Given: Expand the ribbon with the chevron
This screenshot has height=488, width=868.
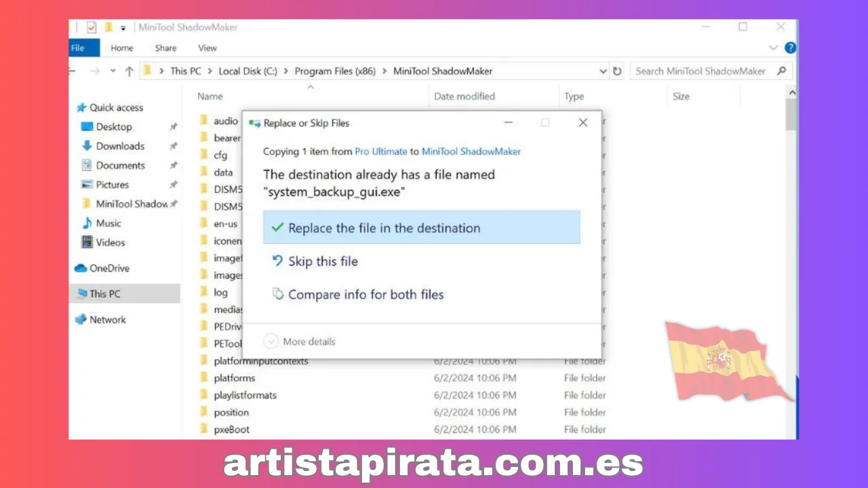Looking at the screenshot, I should [x=773, y=48].
